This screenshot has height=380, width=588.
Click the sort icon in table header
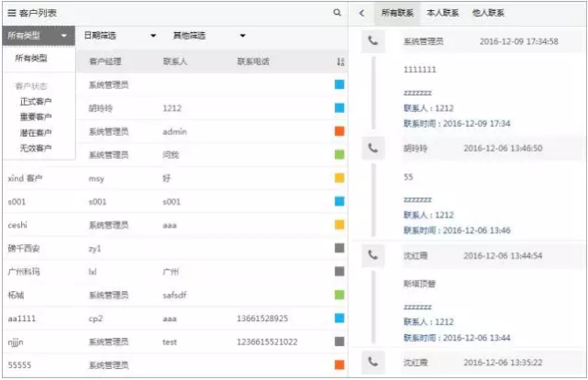[x=340, y=61]
